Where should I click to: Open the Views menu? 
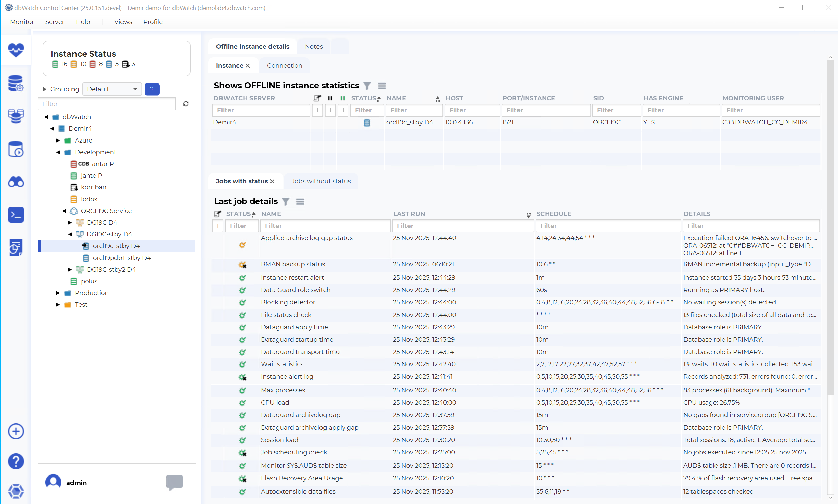[x=123, y=22]
